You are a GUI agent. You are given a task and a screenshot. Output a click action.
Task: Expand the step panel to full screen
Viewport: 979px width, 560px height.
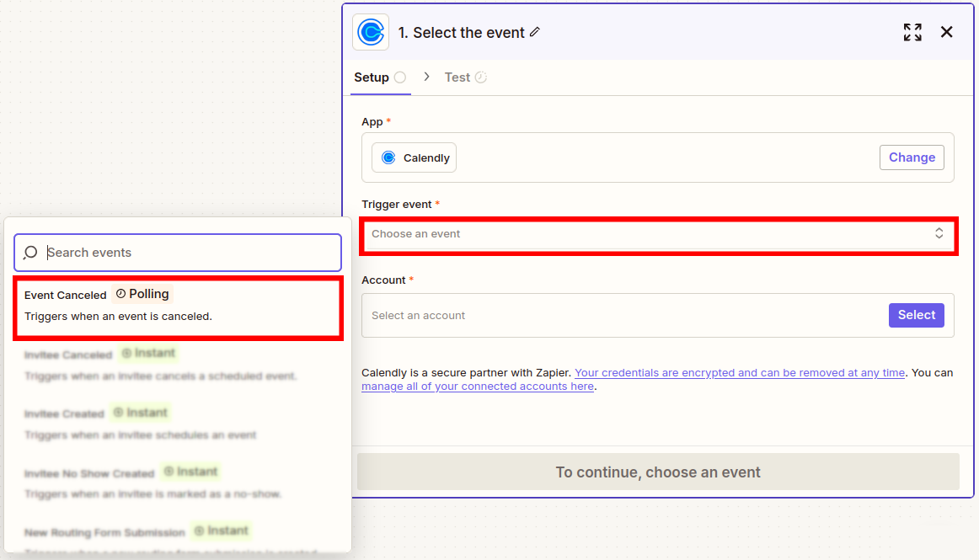[x=912, y=32]
